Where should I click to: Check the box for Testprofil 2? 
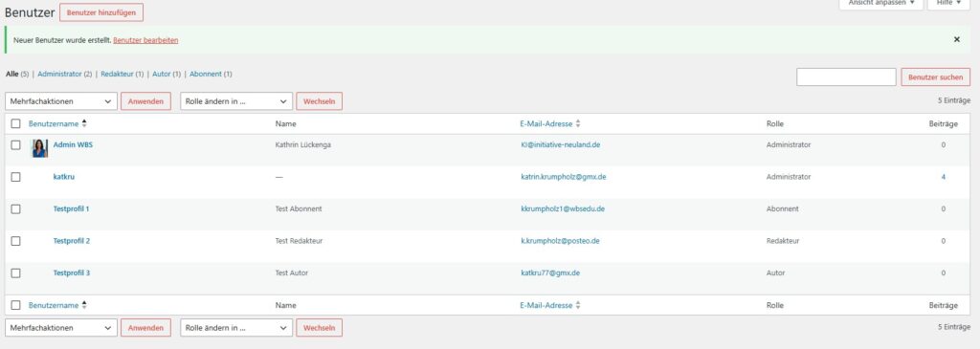point(15,241)
